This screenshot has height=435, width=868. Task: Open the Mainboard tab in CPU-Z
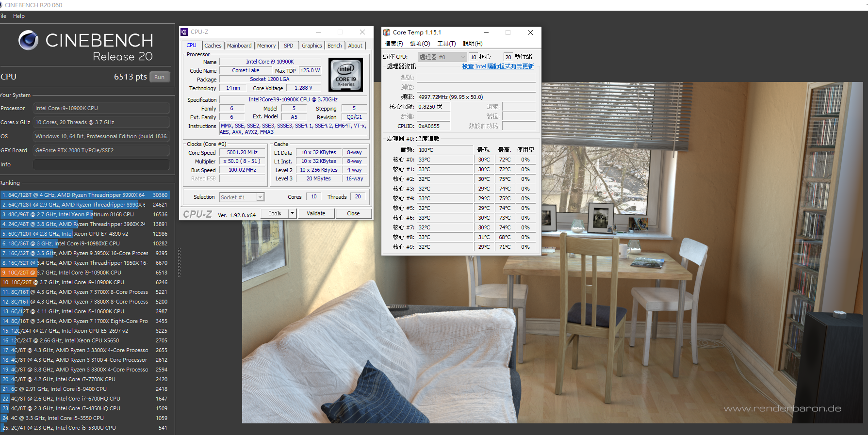click(x=239, y=46)
